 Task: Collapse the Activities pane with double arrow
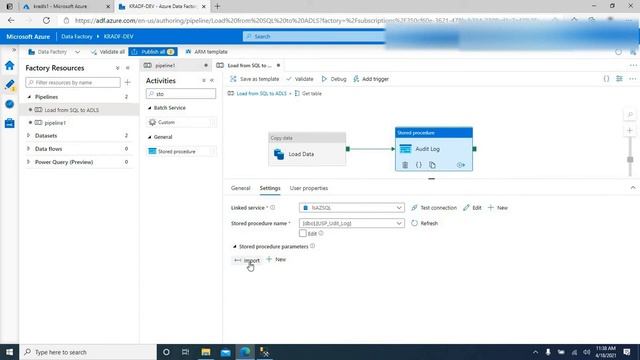[212, 81]
